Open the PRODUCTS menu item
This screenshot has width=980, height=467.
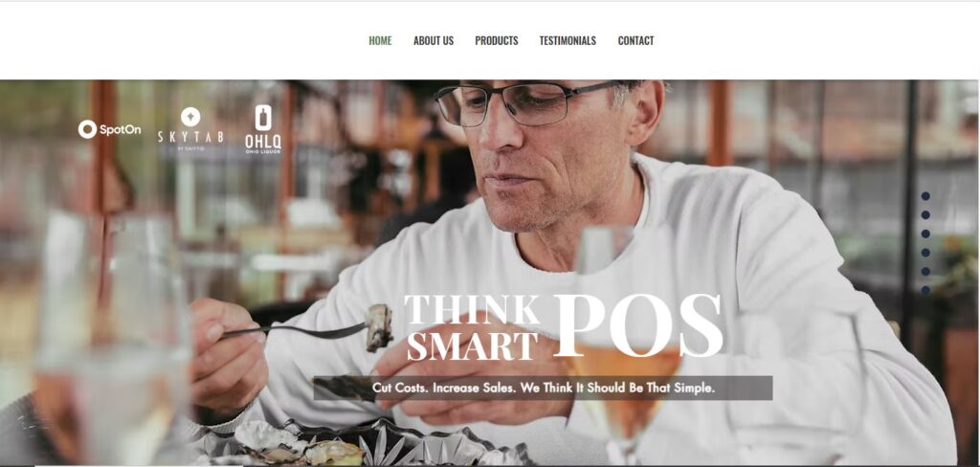tap(497, 40)
